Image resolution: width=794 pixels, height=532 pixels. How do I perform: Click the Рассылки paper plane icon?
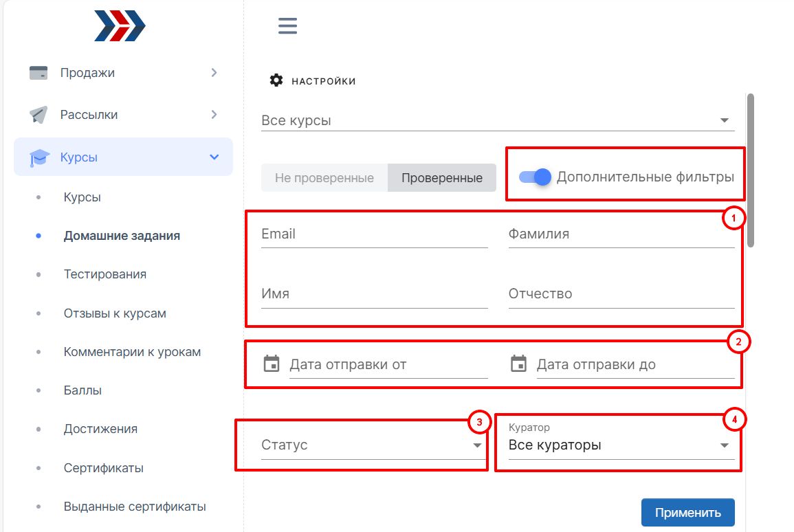click(x=38, y=115)
